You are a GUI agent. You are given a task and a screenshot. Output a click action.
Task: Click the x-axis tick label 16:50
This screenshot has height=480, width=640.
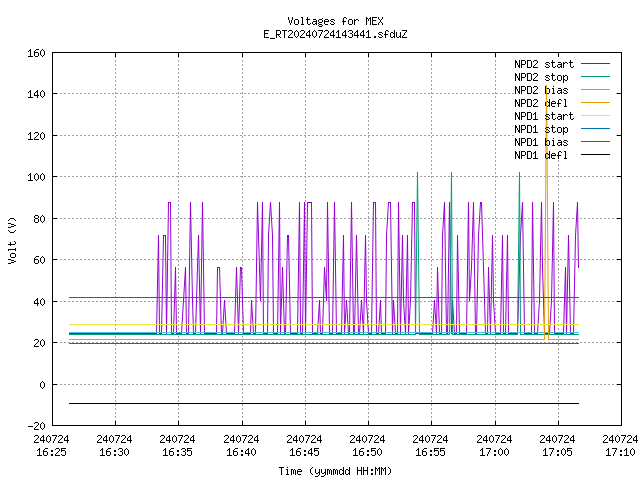[368, 452]
